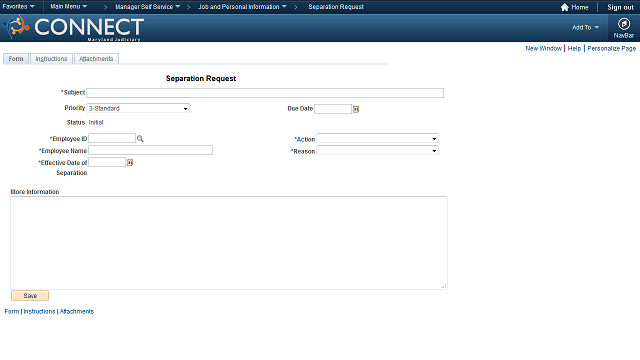The width and height of the screenshot is (640, 360).
Task: Click Sign out
Action: [x=620, y=7]
